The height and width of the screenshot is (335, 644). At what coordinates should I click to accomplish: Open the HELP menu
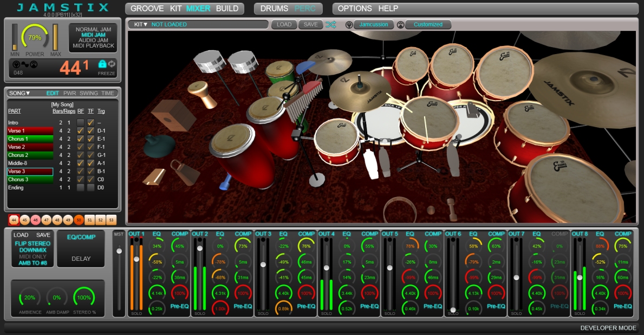tap(388, 9)
